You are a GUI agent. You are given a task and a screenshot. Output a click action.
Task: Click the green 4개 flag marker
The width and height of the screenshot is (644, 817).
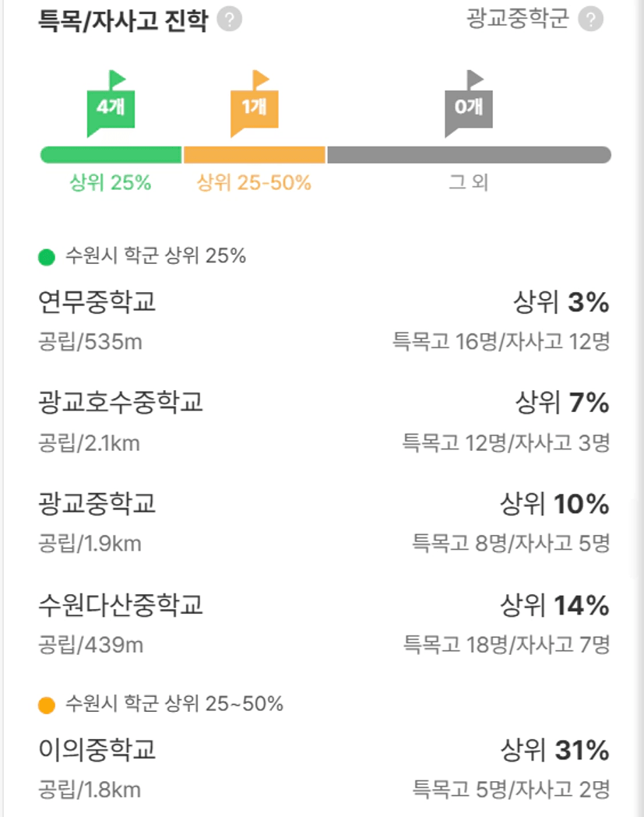pyautogui.click(x=111, y=104)
